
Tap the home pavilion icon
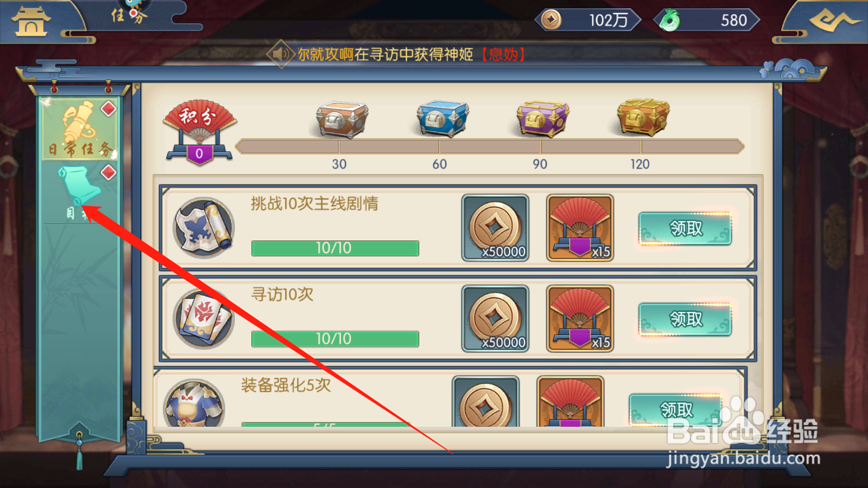point(31,22)
